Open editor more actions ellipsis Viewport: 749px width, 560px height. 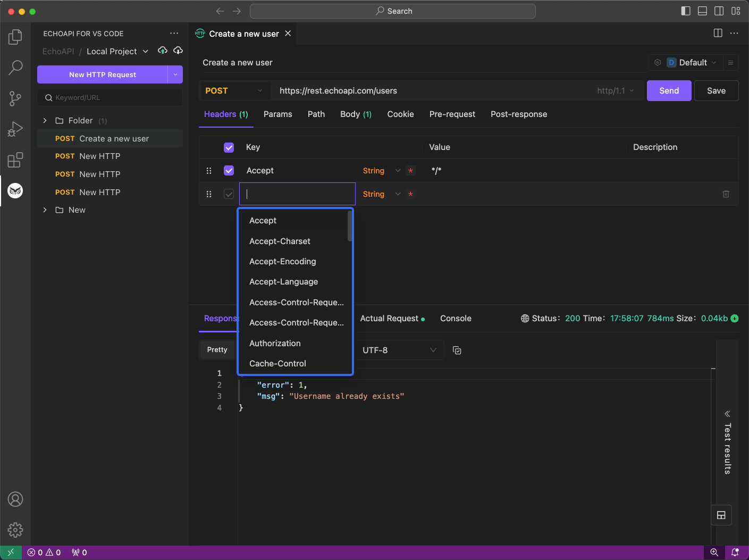pyautogui.click(x=734, y=33)
